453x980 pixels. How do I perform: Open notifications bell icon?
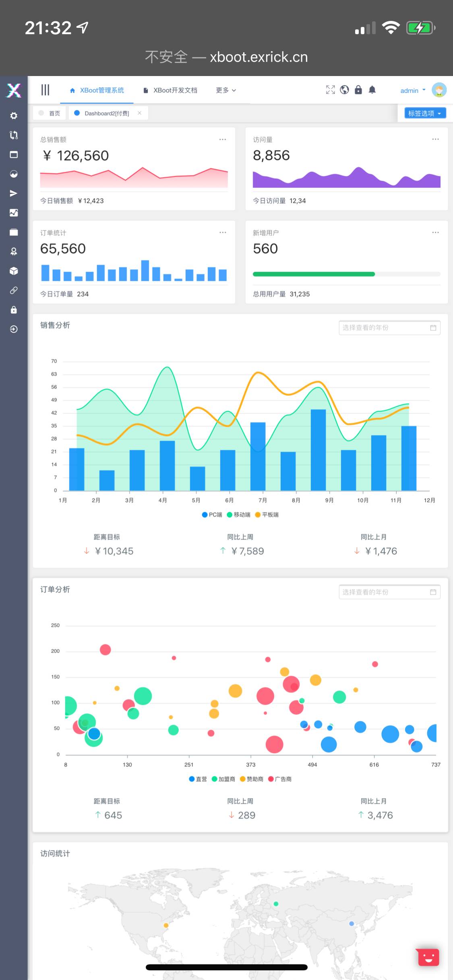tap(372, 90)
